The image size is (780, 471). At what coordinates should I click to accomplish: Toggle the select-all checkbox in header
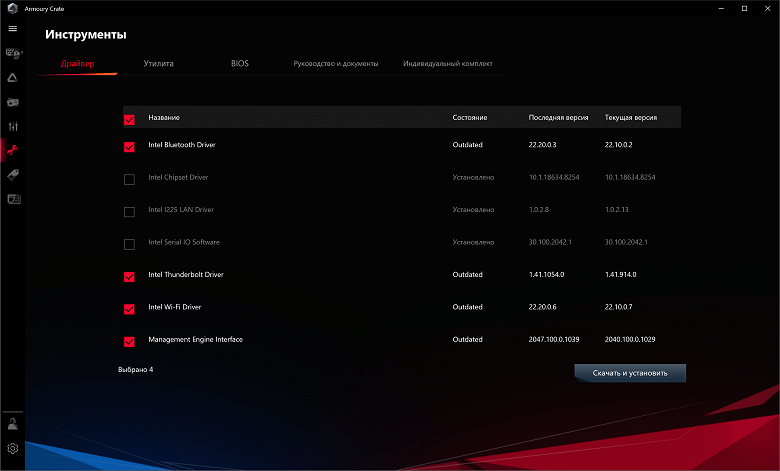click(x=129, y=119)
